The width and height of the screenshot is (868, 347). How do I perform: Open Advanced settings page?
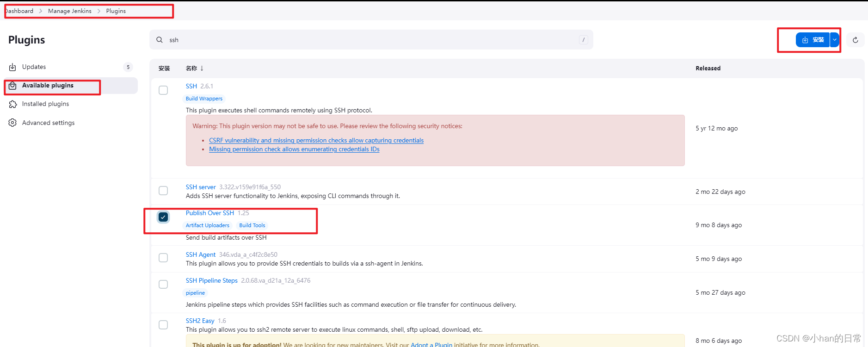(x=71, y=123)
